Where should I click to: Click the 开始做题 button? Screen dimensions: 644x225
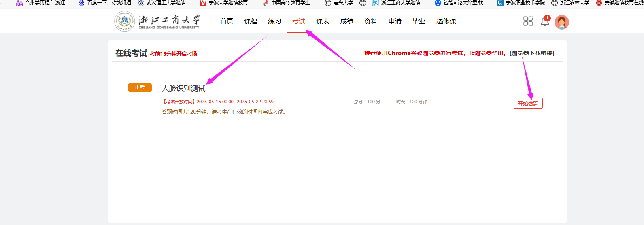click(x=528, y=104)
